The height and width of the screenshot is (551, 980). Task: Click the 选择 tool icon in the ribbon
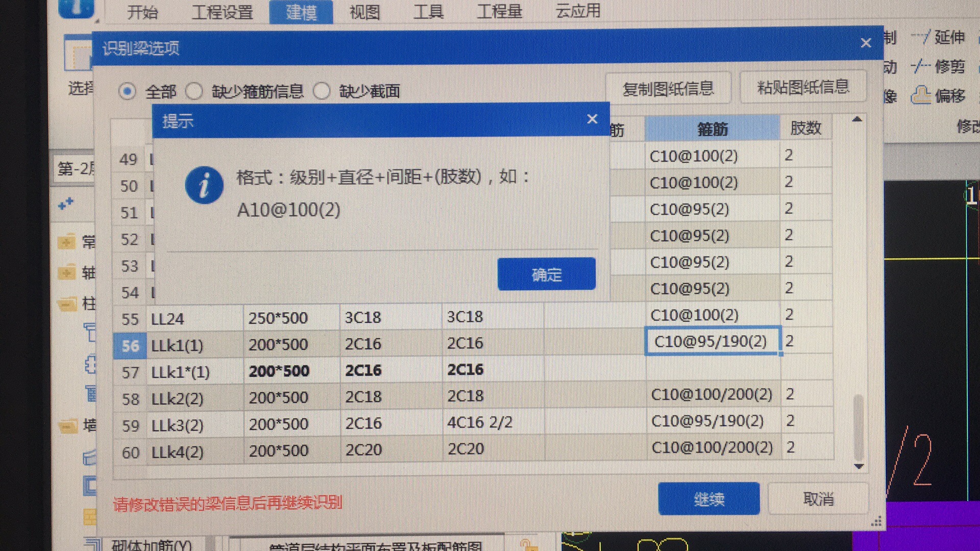point(78,54)
